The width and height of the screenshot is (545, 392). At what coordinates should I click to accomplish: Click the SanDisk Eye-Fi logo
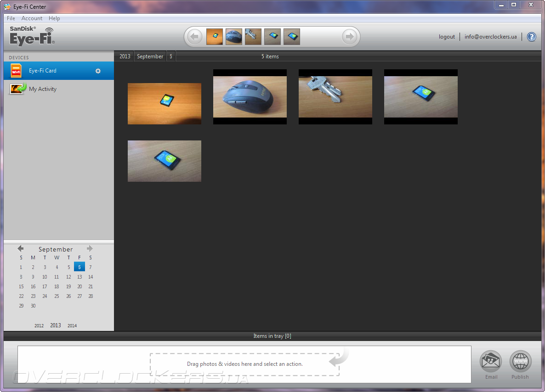(32, 36)
